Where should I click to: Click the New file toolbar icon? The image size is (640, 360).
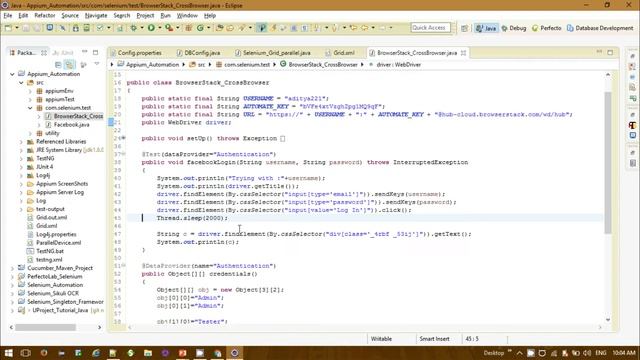(x=8, y=28)
